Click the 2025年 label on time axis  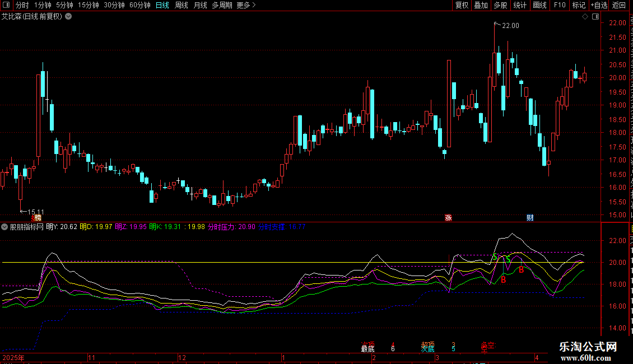coord(13,357)
